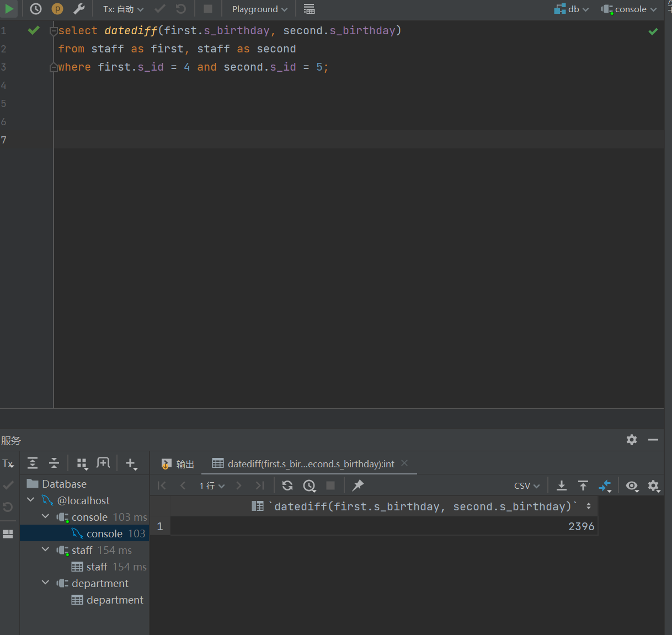Click the stop square in the editor toolbar
This screenshot has width=672, height=635.
tap(208, 9)
